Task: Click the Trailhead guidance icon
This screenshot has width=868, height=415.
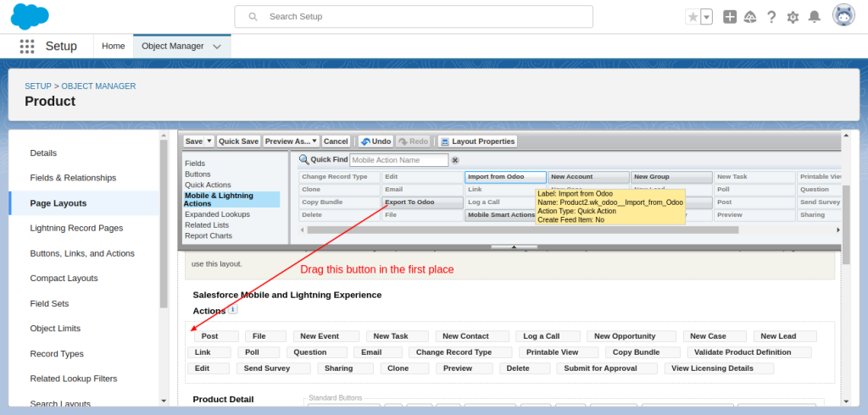Action: [x=750, y=17]
